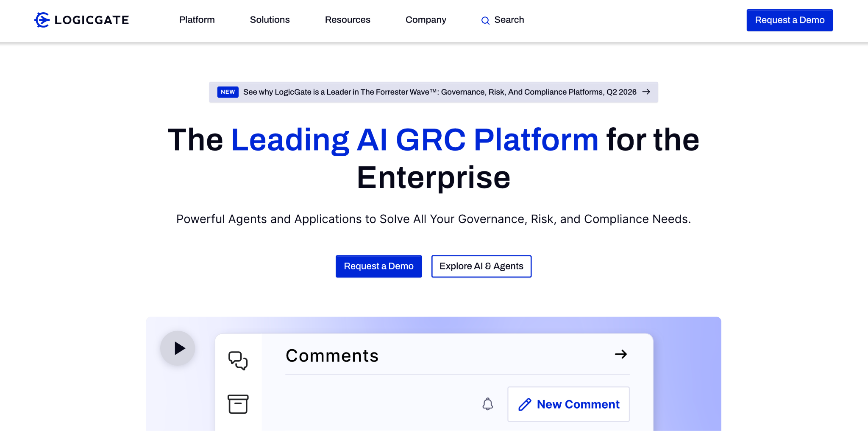Click the arrow beside Comments heading
Image resolution: width=868 pixels, height=431 pixels.
620,354
